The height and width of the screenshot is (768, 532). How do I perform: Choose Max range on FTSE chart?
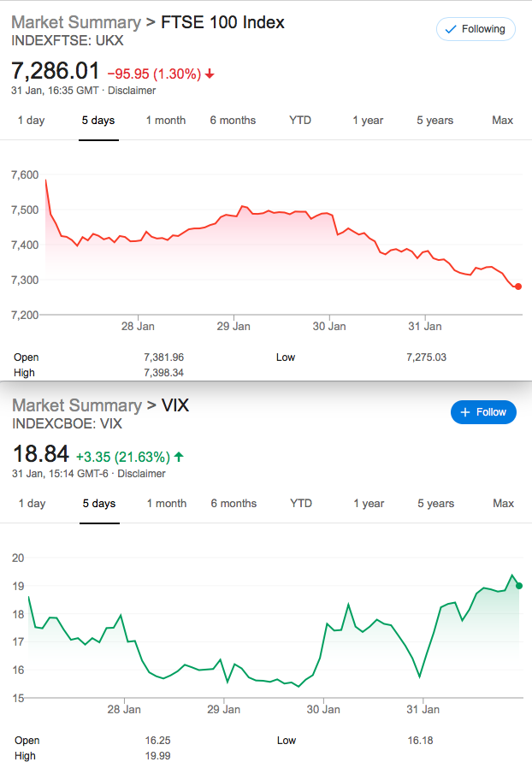tap(503, 121)
